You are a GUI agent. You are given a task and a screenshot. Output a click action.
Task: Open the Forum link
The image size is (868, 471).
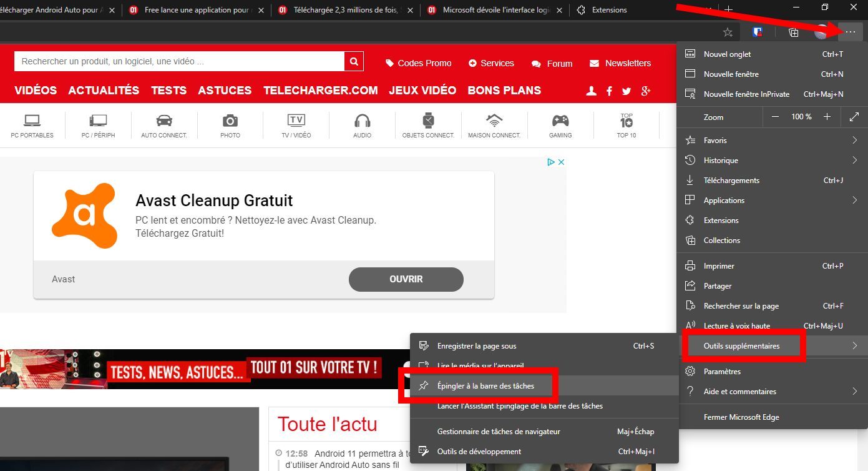click(552, 64)
